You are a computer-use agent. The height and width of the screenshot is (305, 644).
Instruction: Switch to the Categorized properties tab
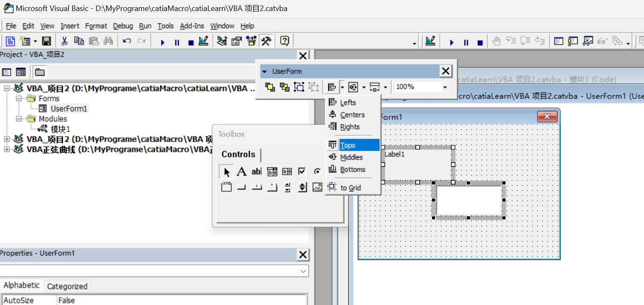(67, 286)
